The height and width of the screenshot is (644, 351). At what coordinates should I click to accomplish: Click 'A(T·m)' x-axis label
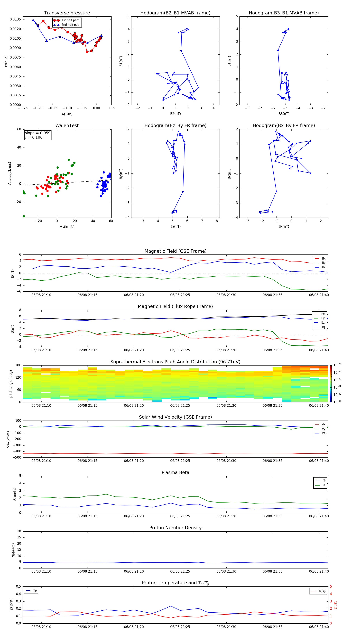point(67,114)
